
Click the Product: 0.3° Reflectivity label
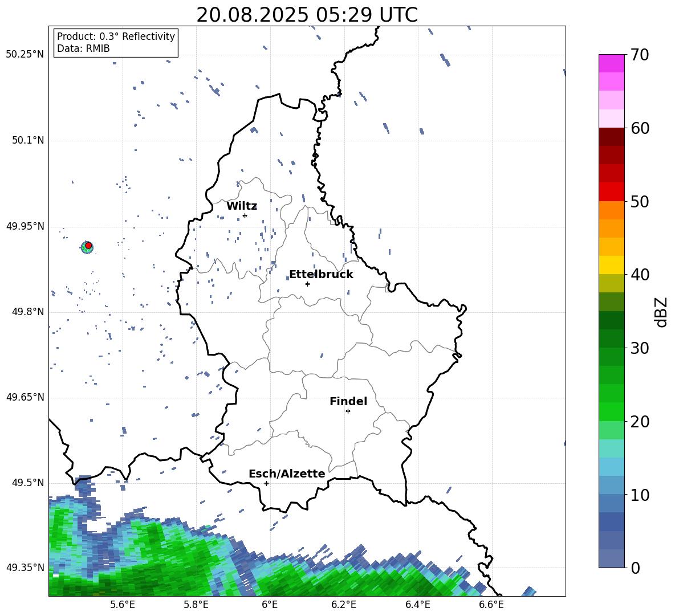(116, 36)
